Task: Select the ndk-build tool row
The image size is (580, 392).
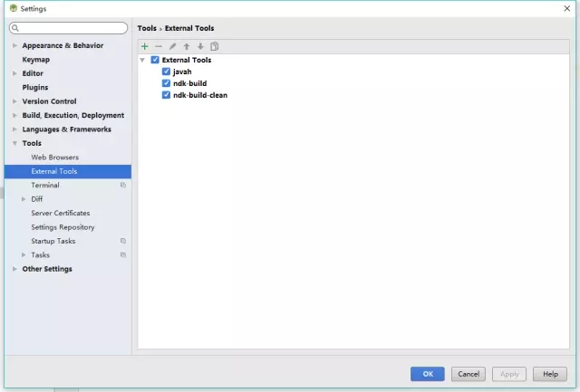Action: (189, 83)
